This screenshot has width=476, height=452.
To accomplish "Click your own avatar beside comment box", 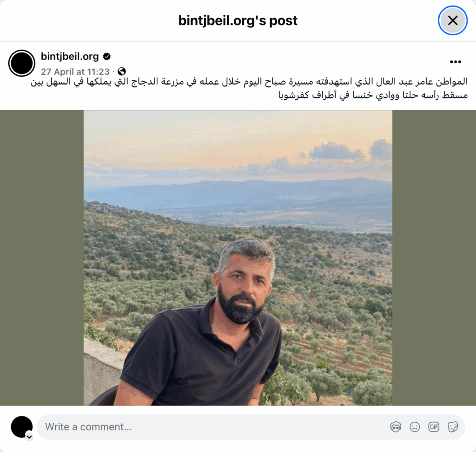I will coord(21,427).
